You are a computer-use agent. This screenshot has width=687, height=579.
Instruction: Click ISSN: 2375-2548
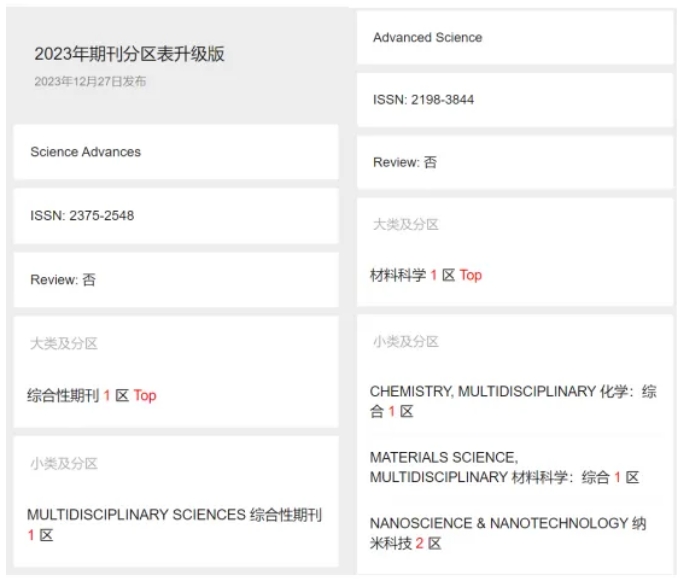(82, 215)
